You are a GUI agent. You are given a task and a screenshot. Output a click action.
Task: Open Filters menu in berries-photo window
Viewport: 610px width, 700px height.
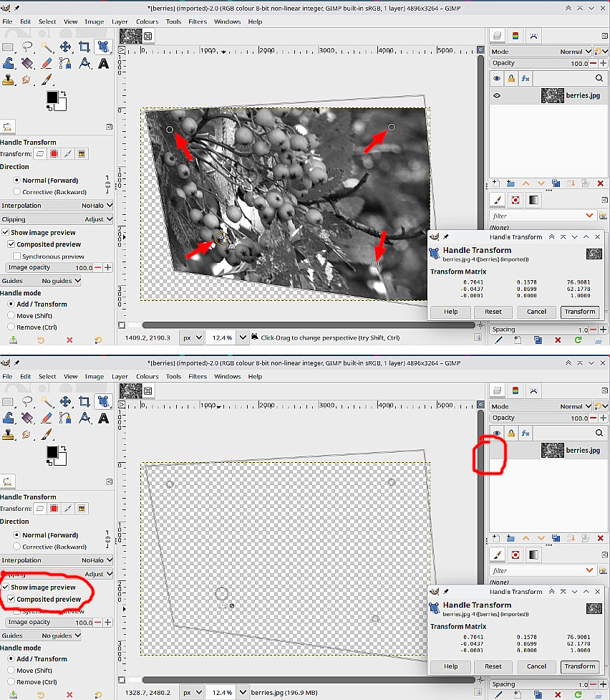198,21
